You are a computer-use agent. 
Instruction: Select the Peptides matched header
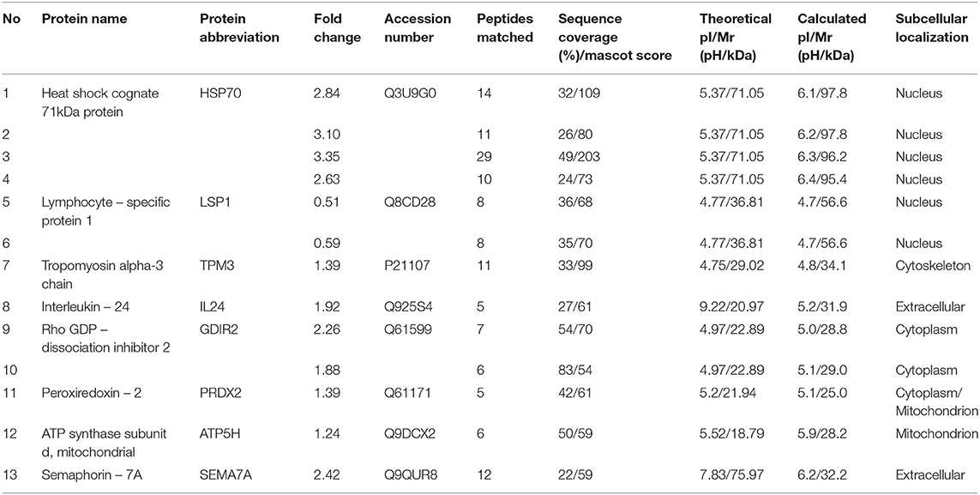click(x=505, y=28)
